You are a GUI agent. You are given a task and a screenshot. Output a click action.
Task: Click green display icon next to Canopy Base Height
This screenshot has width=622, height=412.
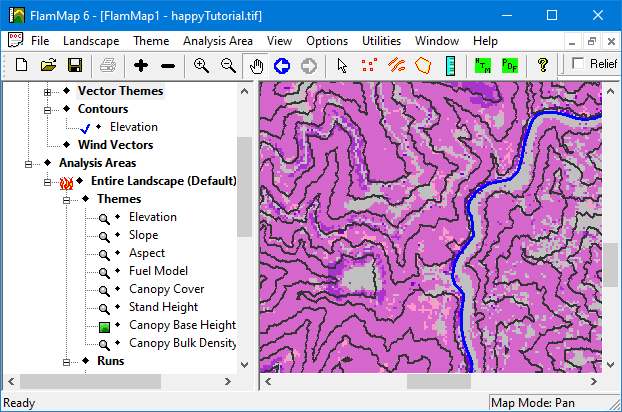tap(104, 327)
